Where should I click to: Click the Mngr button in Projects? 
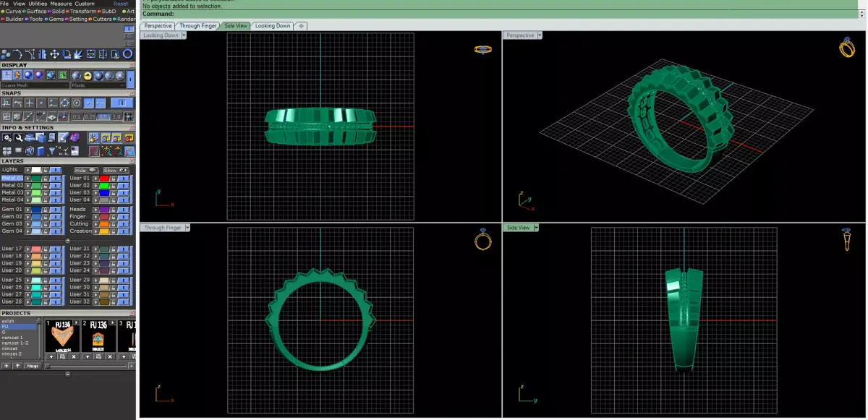33,366
